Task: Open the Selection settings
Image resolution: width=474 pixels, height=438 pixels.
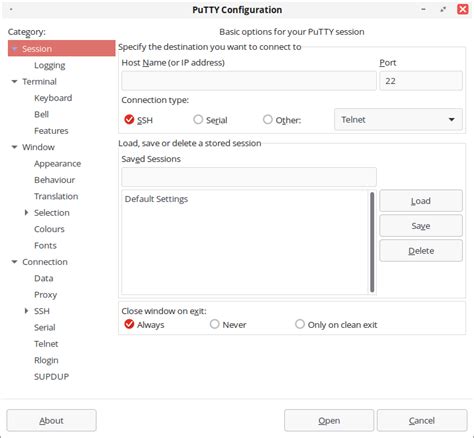Action: coord(52,213)
